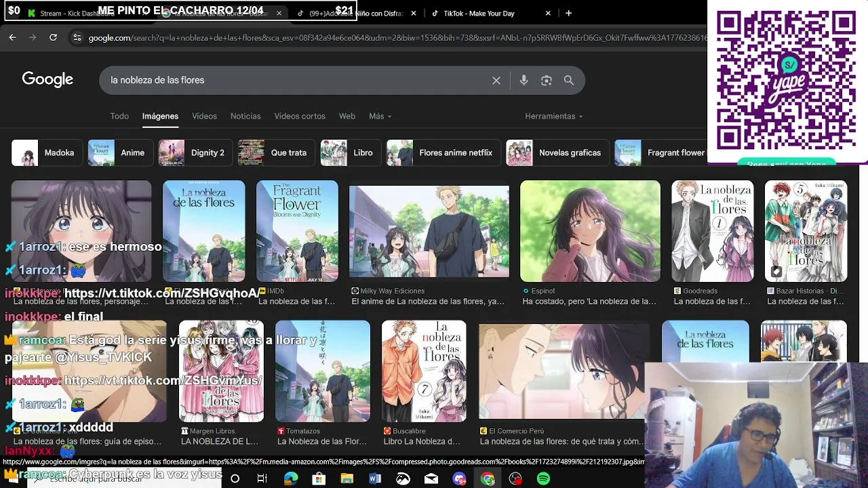Image resolution: width=868 pixels, height=488 pixels.
Task: Open the Margen Libros cover thumbnail
Action: point(221,371)
